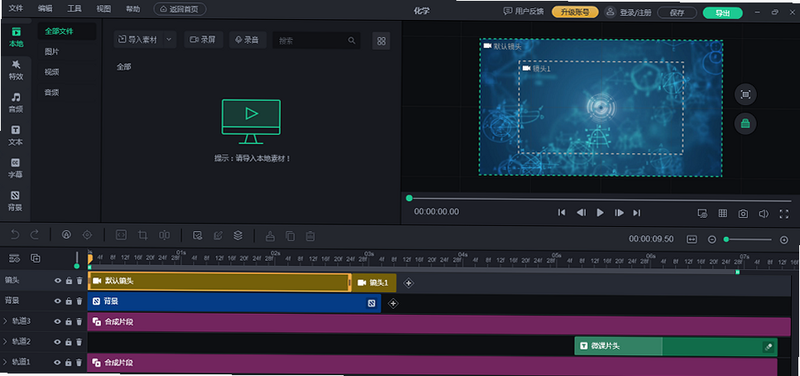Click the add track icon

click(35, 258)
